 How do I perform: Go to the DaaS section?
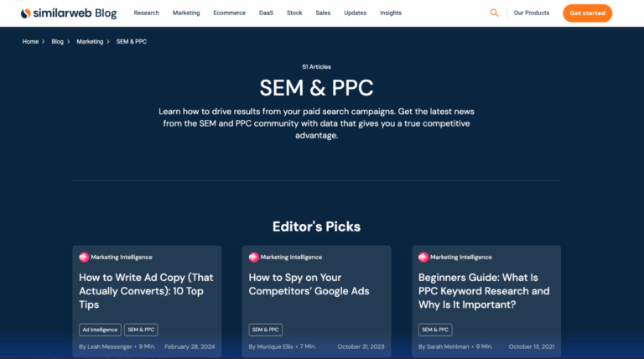point(267,13)
